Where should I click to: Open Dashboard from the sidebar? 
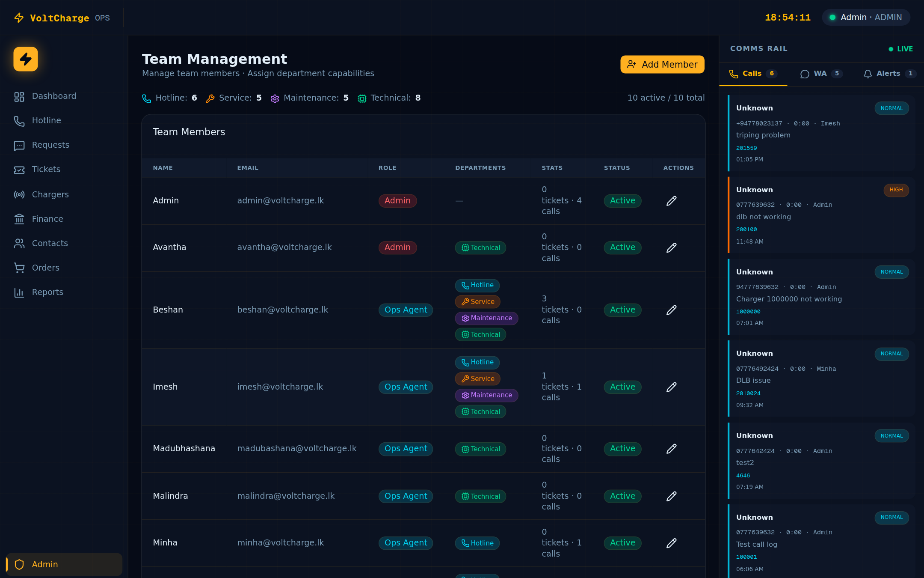54,96
